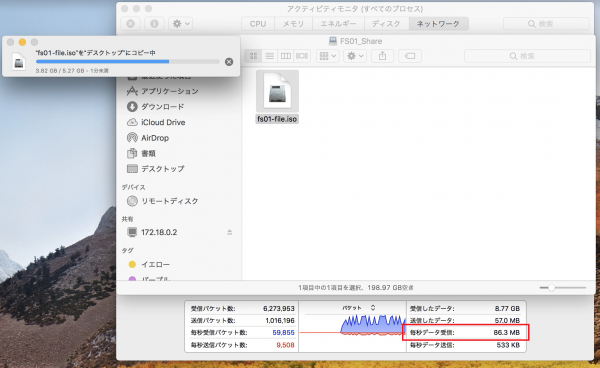The width and height of the screenshot is (600, 368).
Task: Click the Finder search field
Action: tap(527, 56)
